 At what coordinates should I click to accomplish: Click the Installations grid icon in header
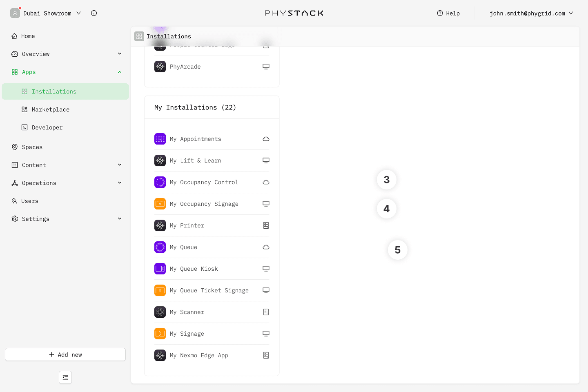[139, 36]
